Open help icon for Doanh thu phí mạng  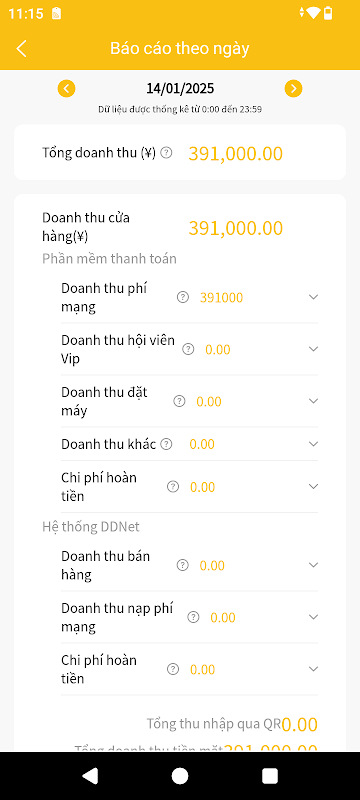tap(183, 297)
